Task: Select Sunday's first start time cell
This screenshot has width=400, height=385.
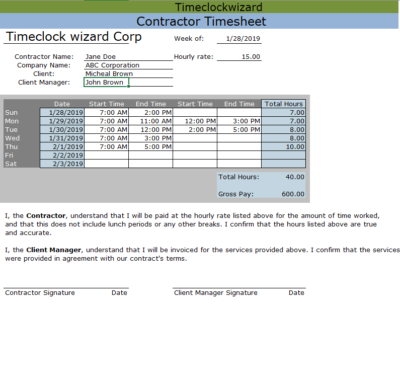Action: (x=107, y=113)
